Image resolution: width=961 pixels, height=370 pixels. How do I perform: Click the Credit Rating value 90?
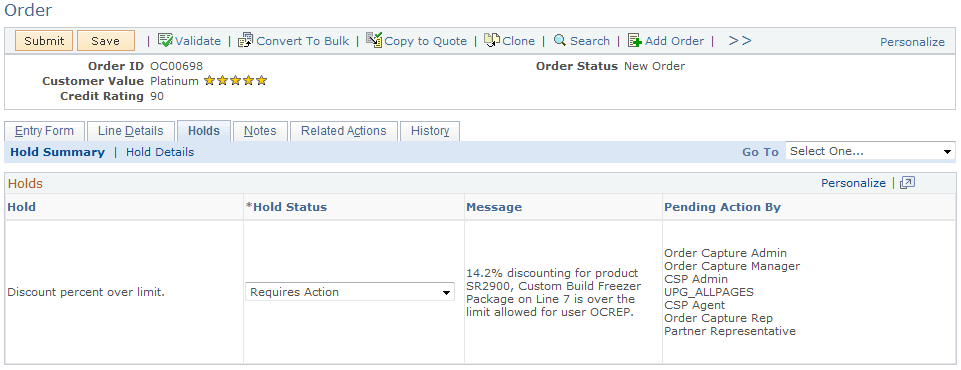(157, 96)
